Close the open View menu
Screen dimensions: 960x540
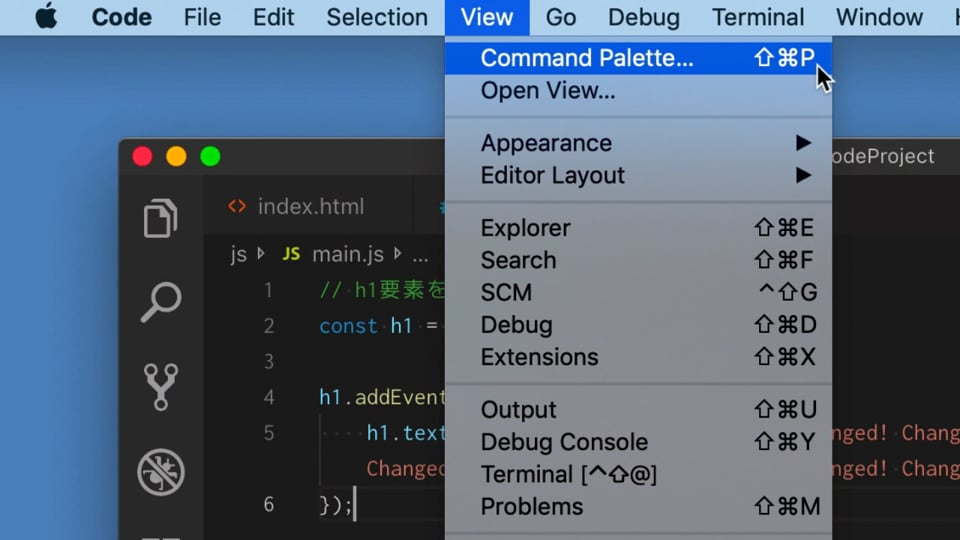point(487,17)
